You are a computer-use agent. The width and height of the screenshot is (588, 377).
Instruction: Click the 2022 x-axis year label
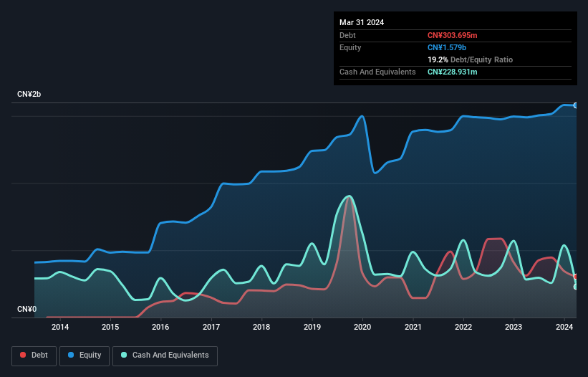[463, 328]
